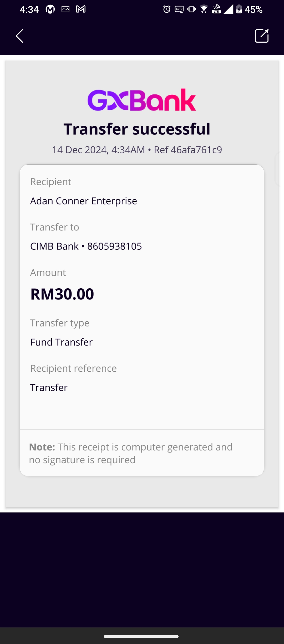This screenshot has width=284, height=644.
Task: Tap the battery status icon
Action: (x=239, y=9)
